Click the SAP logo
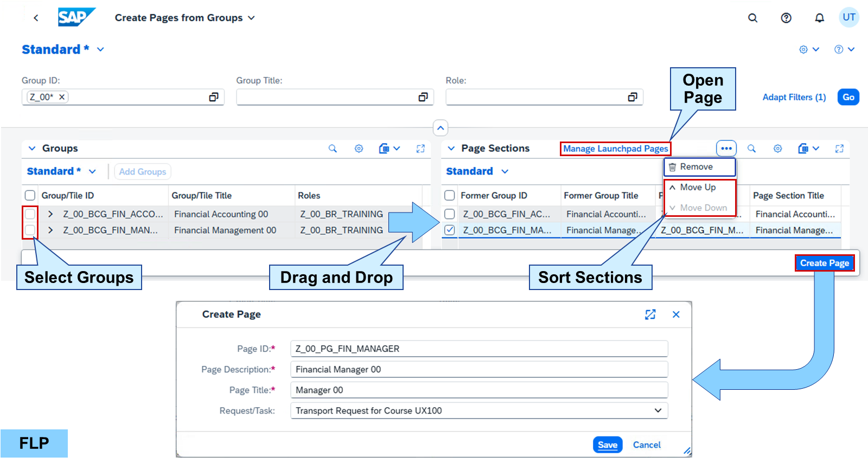The width and height of the screenshot is (868, 463). 76,17
